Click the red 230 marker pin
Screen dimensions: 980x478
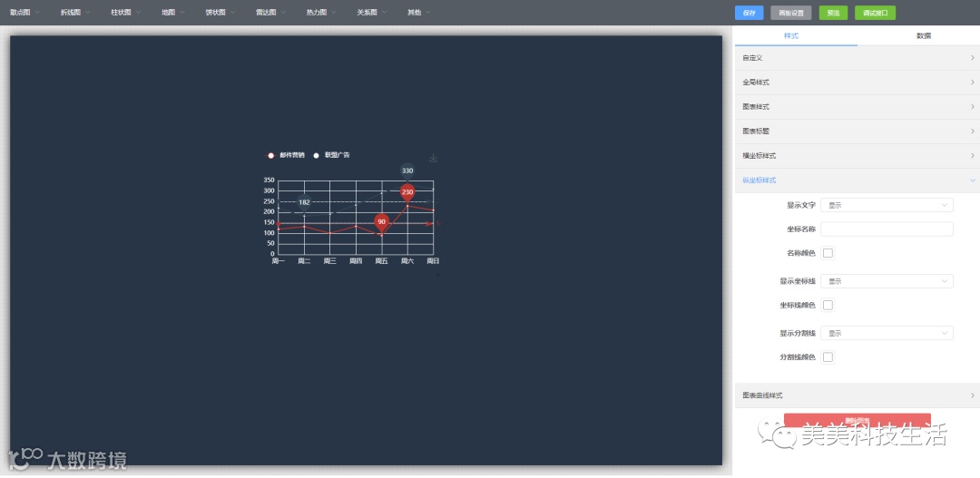click(x=407, y=193)
